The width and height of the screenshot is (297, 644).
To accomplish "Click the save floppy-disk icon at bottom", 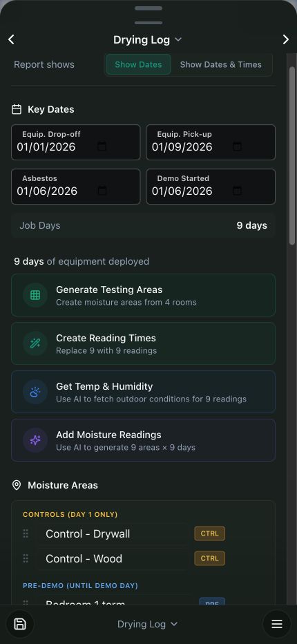I will 20,624.
